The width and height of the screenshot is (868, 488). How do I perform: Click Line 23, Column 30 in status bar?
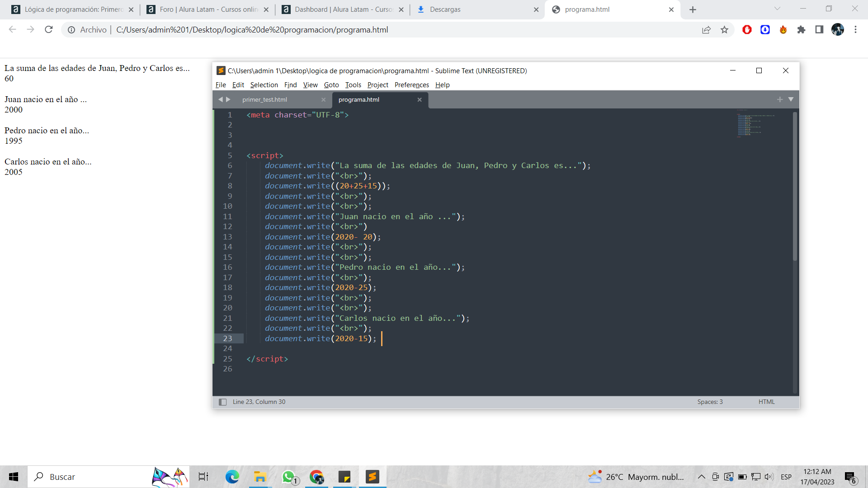pos(259,402)
